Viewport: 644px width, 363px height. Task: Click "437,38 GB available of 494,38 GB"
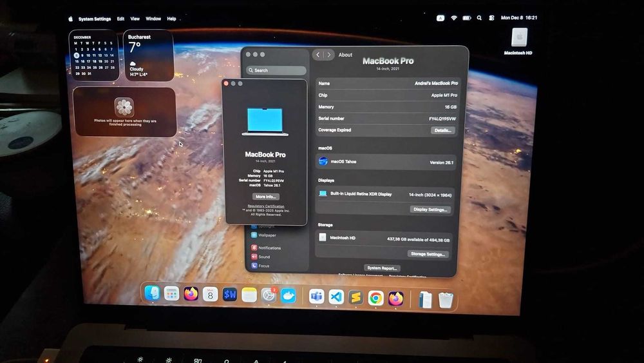click(418, 240)
